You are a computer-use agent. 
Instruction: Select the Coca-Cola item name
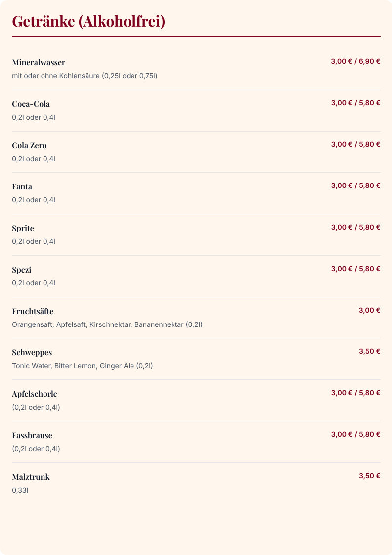click(x=31, y=104)
